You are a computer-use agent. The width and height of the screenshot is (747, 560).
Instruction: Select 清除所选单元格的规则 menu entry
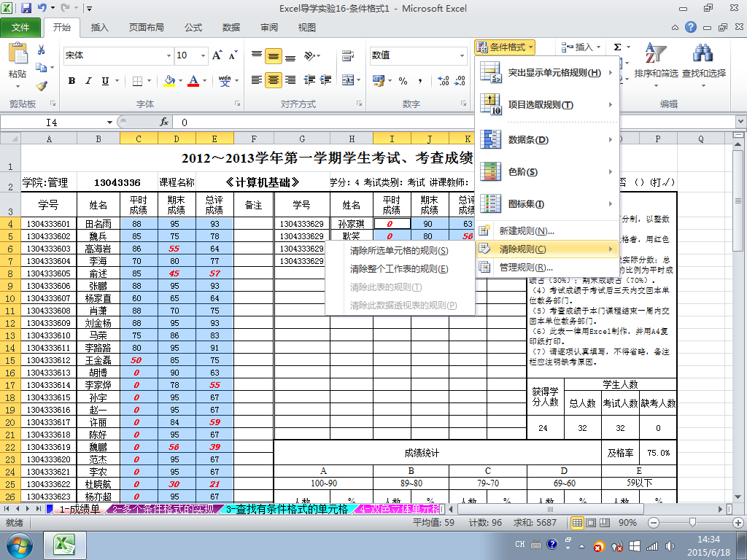coord(398,251)
